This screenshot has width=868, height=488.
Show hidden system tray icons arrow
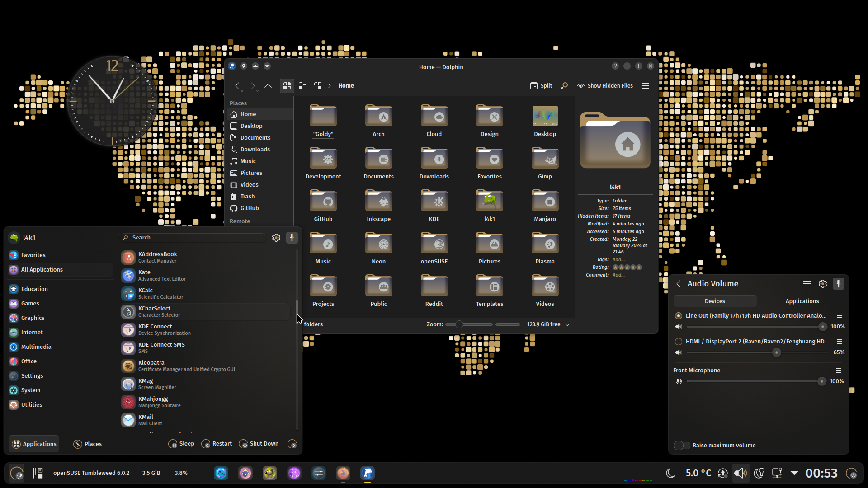tap(794, 473)
